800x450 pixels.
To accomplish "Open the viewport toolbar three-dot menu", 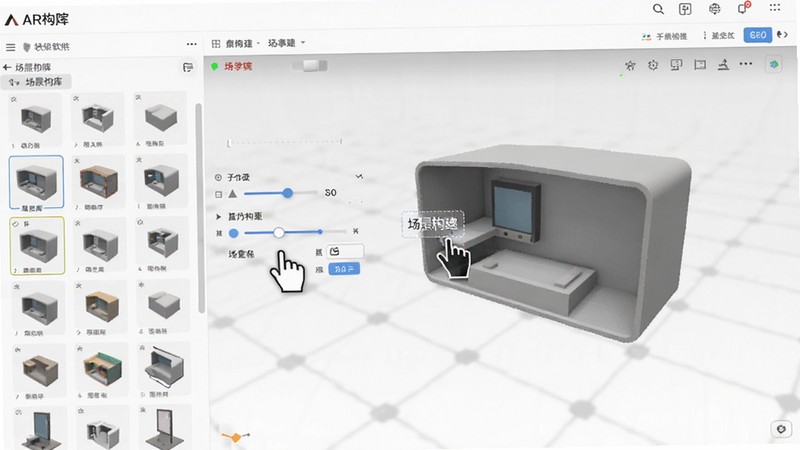I will click(x=745, y=64).
